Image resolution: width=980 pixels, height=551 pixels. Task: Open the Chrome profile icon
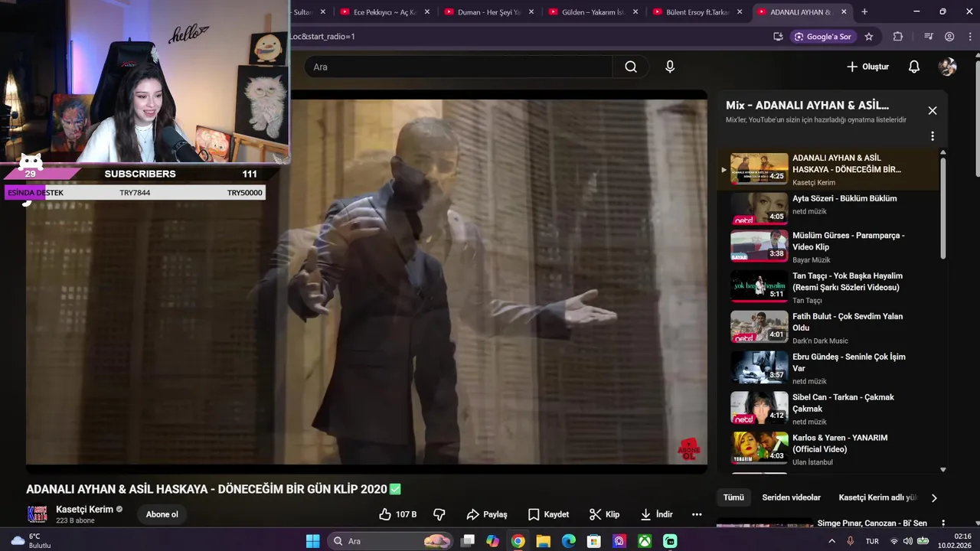[x=949, y=37]
